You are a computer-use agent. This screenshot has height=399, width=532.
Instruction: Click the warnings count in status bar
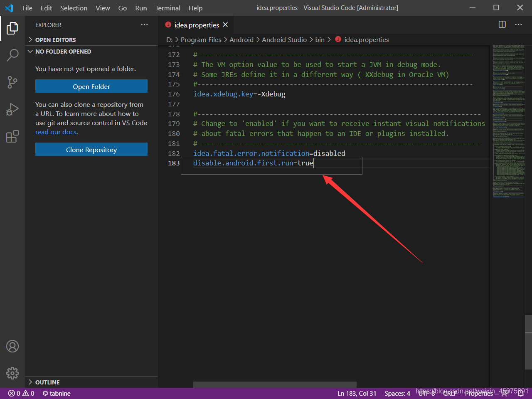[x=28, y=393]
